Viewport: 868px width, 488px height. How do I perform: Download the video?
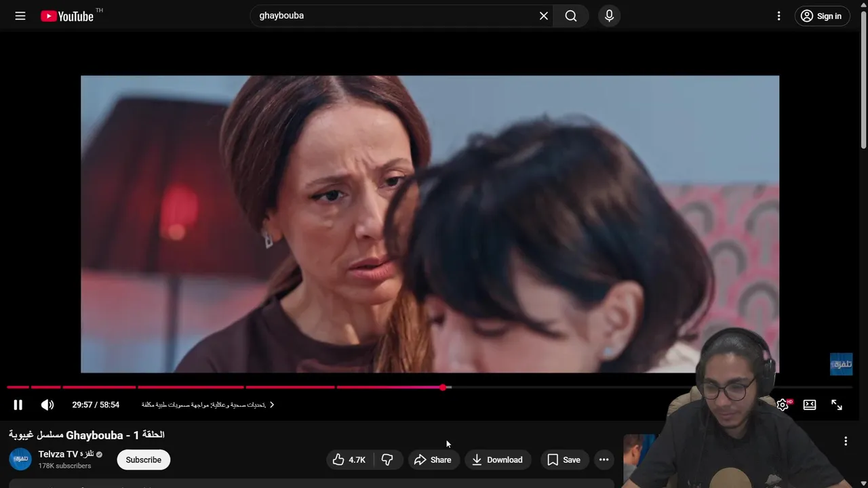point(497,460)
